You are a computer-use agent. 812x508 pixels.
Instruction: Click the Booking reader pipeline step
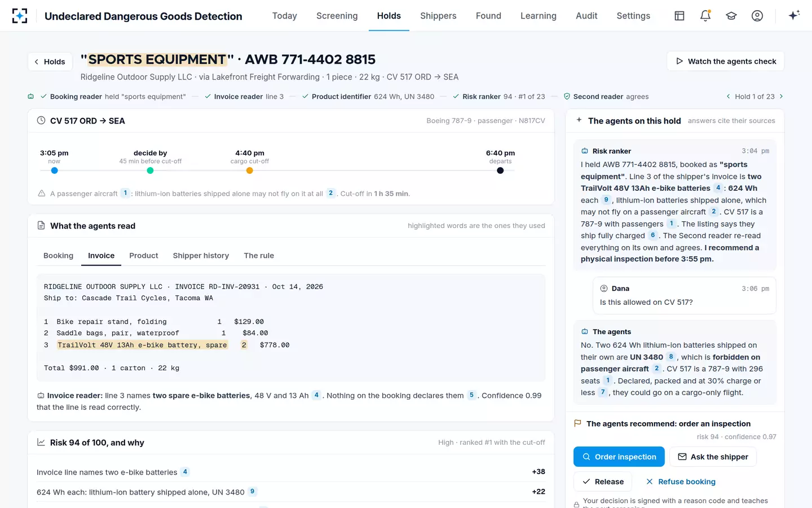[113, 97]
